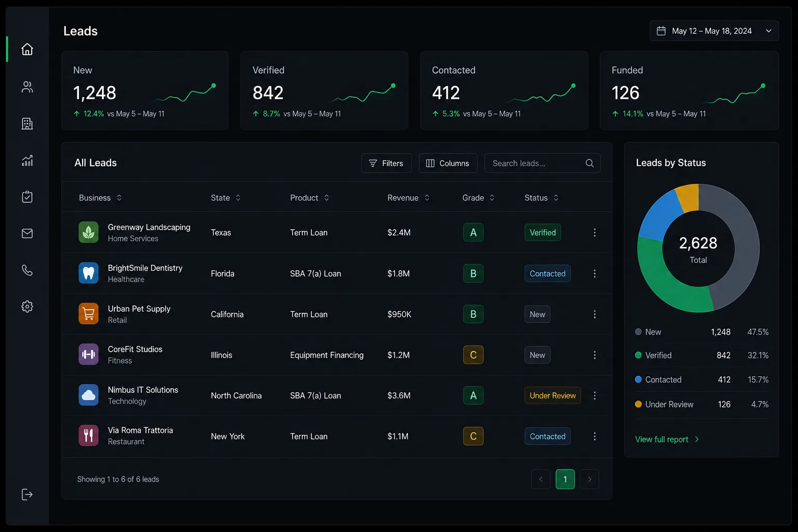Click New status badge for Urban Pet Supply
The width and height of the screenshot is (798, 532).
[x=537, y=314]
